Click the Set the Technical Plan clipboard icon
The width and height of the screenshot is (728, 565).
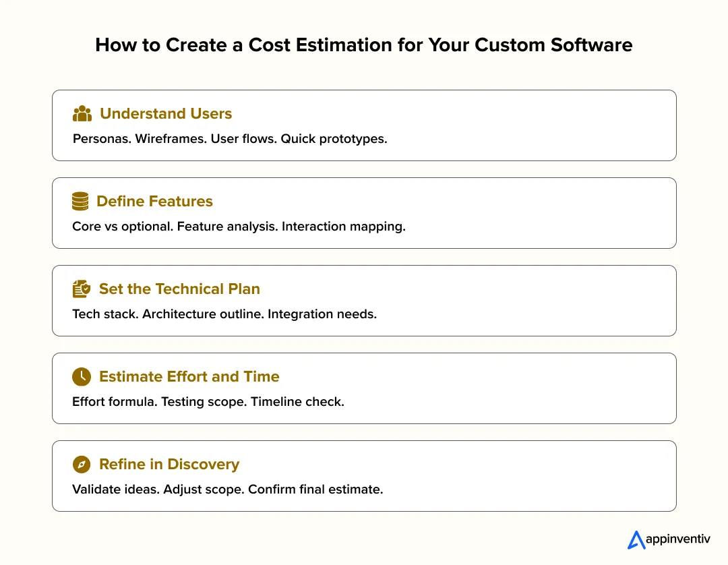[81, 289]
